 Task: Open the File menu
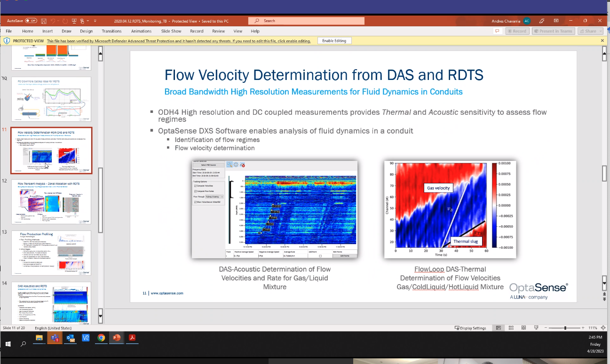pyautogui.click(x=9, y=31)
